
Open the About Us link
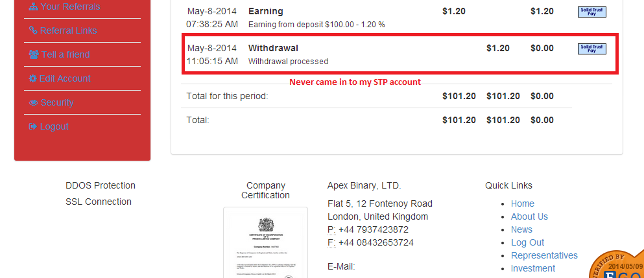[x=529, y=216]
